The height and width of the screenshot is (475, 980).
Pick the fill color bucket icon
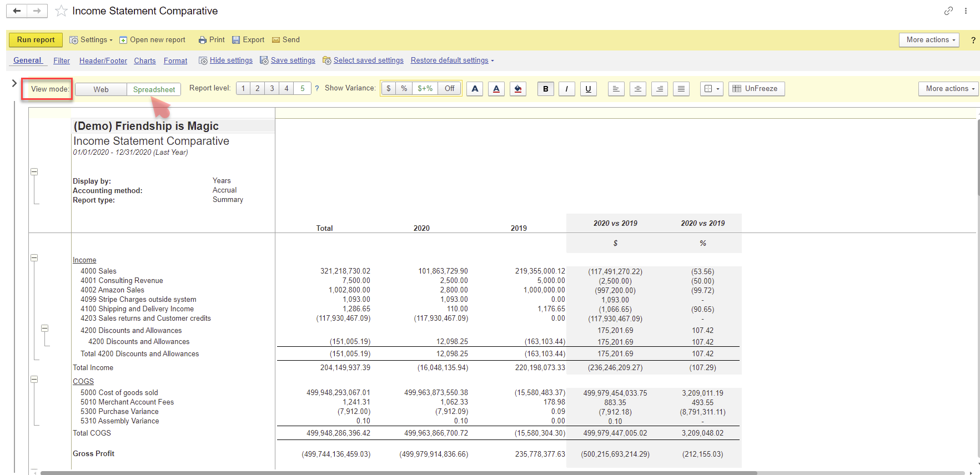(518, 89)
